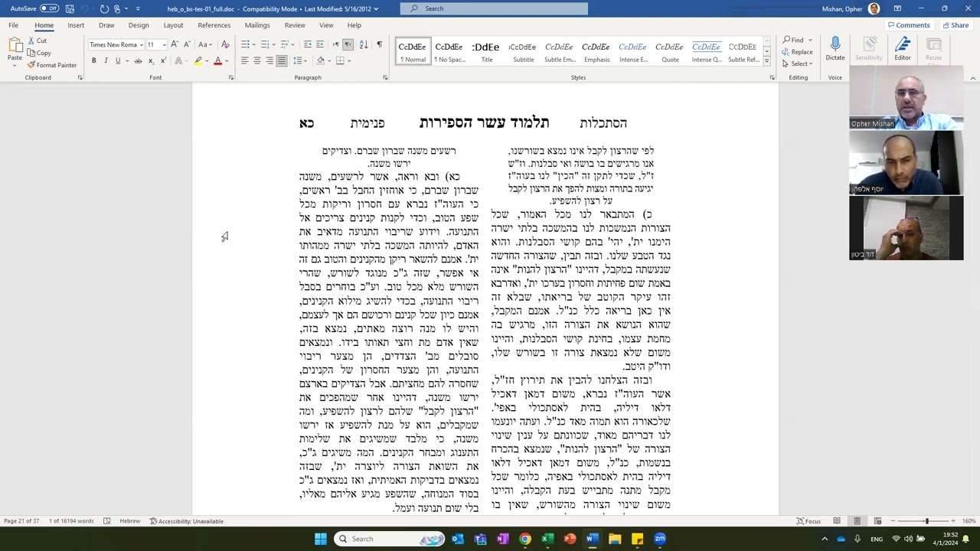Open the Comments pane
This screenshot has width=980, height=551.
(x=909, y=25)
